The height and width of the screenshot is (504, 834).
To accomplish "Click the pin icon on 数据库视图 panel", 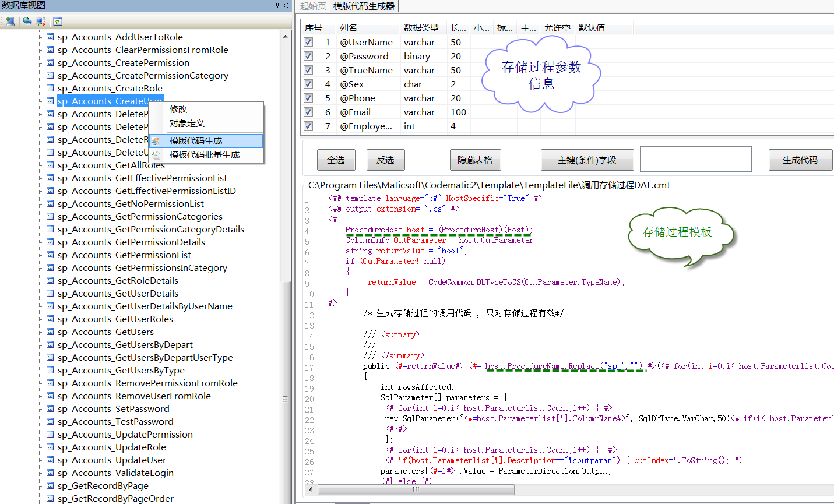I will click(x=277, y=5).
